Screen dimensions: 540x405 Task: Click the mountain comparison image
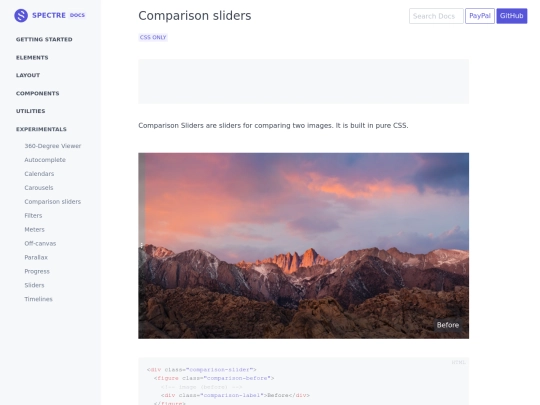(x=303, y=246)
